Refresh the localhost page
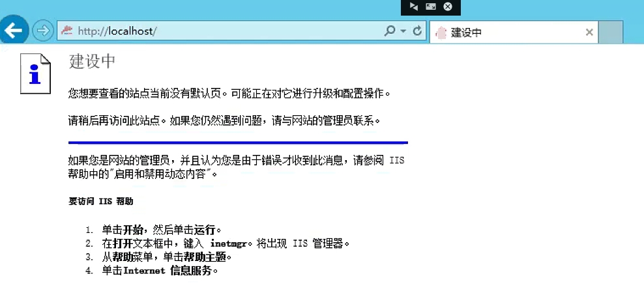This screenshot has height=302, width=644. [417, 31]
